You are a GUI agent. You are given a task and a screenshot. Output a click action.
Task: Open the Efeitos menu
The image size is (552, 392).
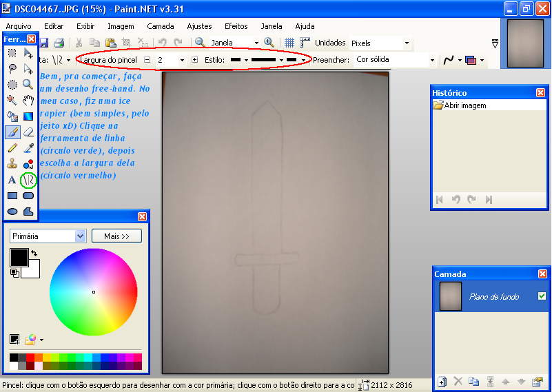click(x=236, y=26)
